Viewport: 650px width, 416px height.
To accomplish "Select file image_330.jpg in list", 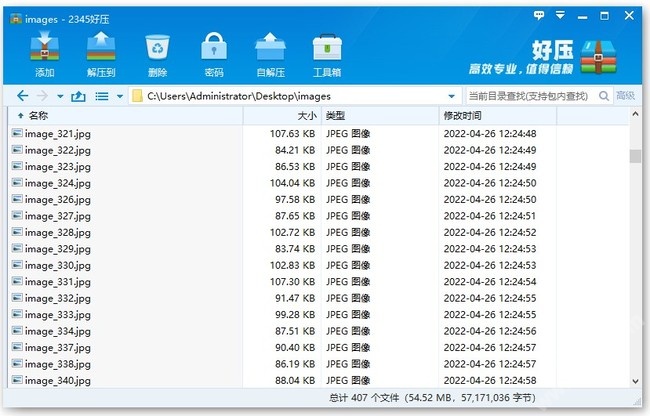I will click(x=57, y=266).
